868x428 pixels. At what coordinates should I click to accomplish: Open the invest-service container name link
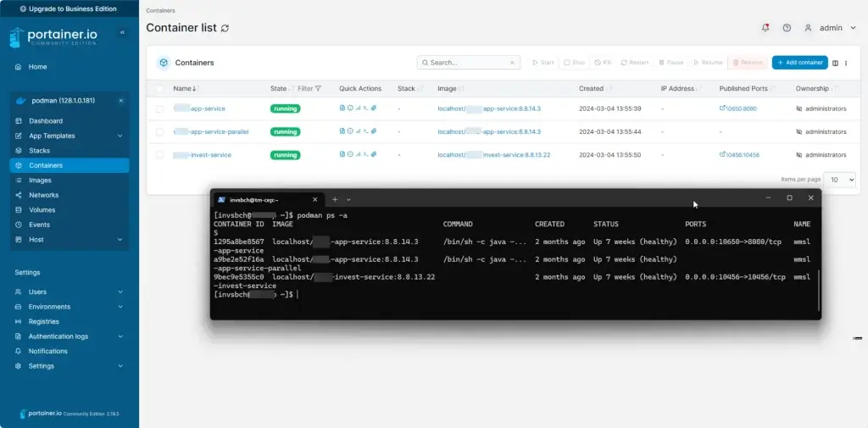[202, 155]
